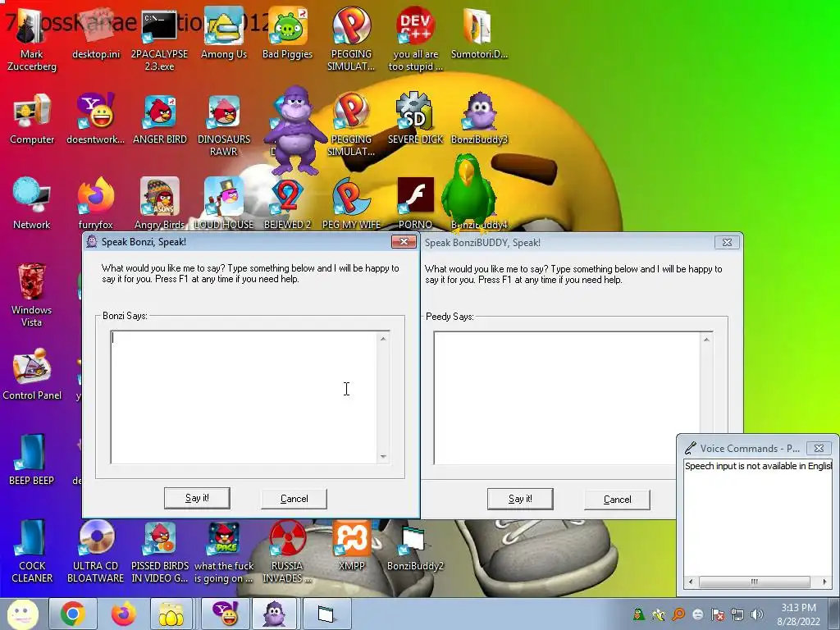Open Yahoo Messenger taskbar button
Viewport: 840px width, 630px height.
tap(225, 614)
